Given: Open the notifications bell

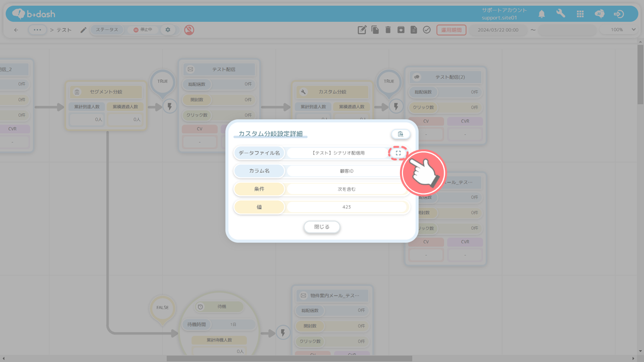Looking at the screenshot, I should point(541,14).
